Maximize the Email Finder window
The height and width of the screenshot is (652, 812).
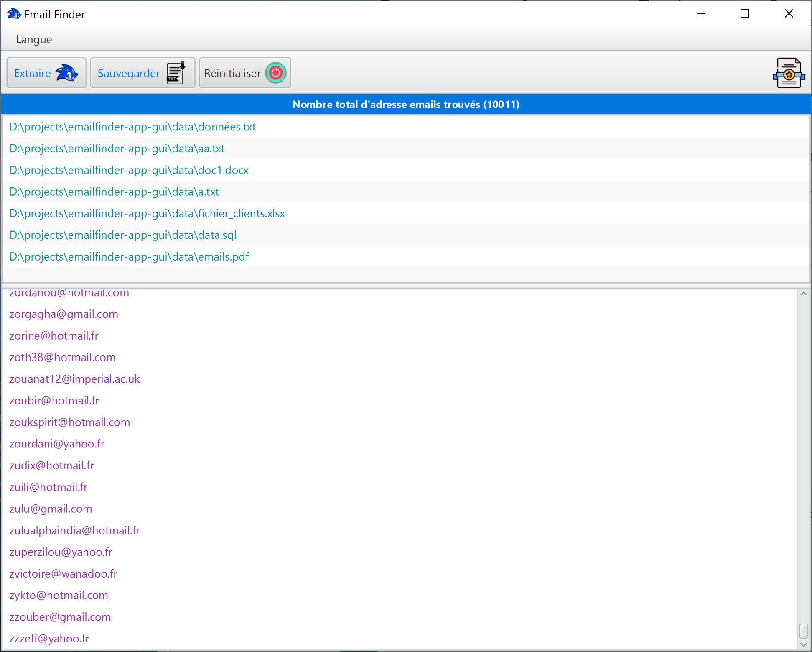[745, 14]
